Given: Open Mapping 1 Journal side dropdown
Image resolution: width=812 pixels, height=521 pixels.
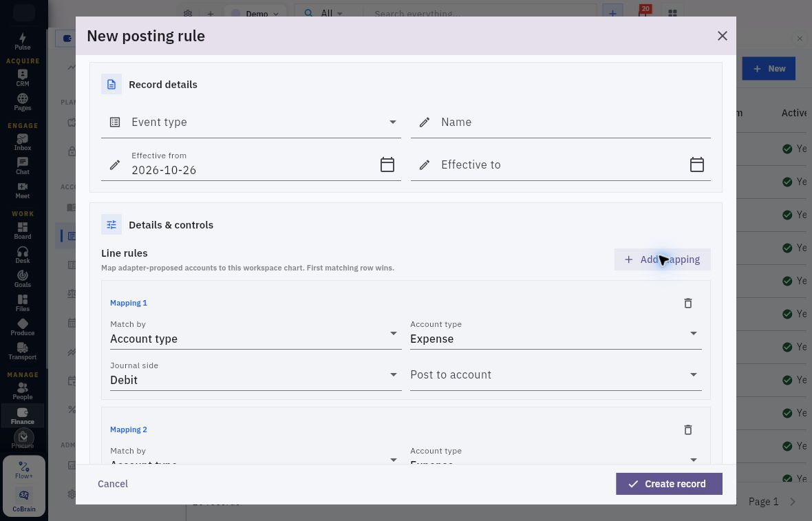Looking at the screenshot, I should pos(256,374).
